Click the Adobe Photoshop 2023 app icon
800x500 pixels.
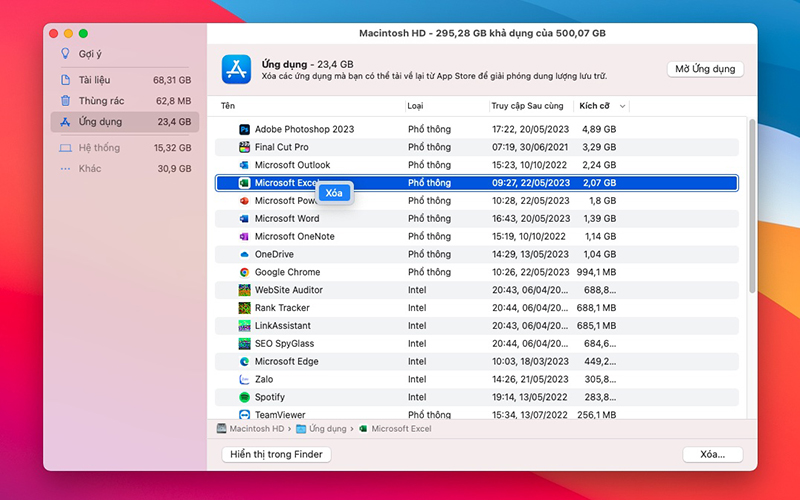(244, 129)
